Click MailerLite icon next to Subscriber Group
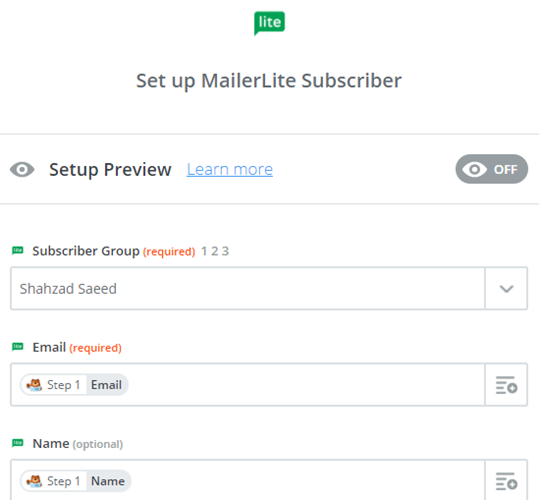539x500 pixels. pyautogui.click(x=18, y=250)
